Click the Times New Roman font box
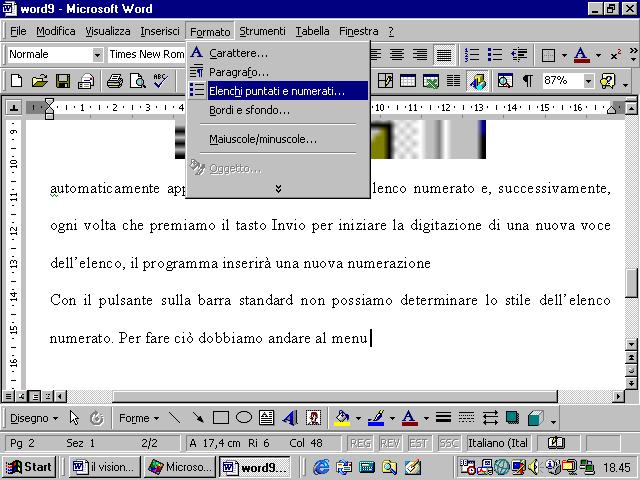Image resolution: width=640 pixels, height=480 pixels. coord(146,54)
